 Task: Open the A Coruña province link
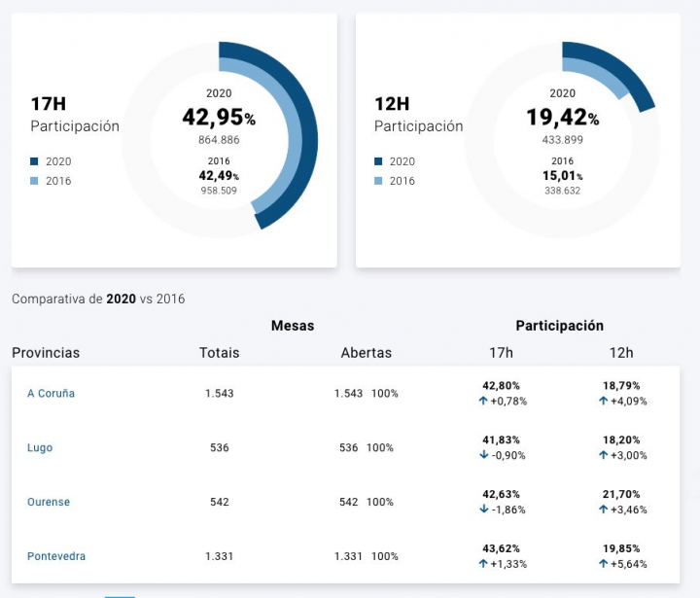tap(51, 394)
